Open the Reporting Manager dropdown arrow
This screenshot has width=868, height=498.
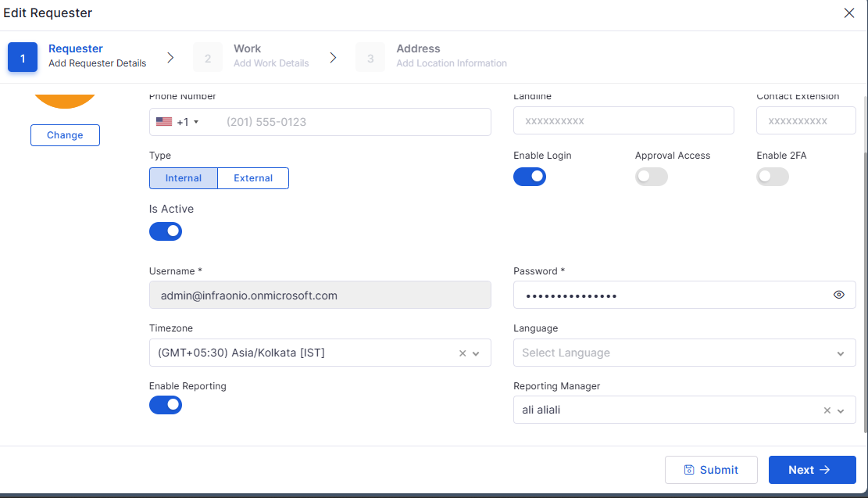(x=841, y=410)
